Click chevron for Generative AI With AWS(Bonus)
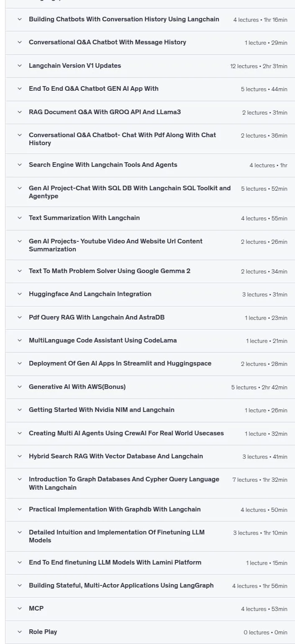Viewport: 295px width, 644px height. pos(20,387)
